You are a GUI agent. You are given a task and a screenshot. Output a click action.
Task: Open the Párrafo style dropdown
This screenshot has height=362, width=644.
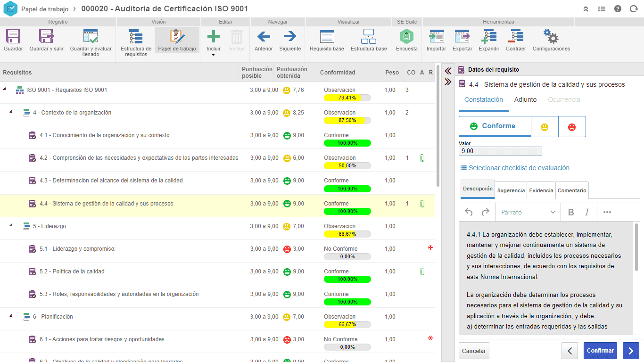click(528, 212)
